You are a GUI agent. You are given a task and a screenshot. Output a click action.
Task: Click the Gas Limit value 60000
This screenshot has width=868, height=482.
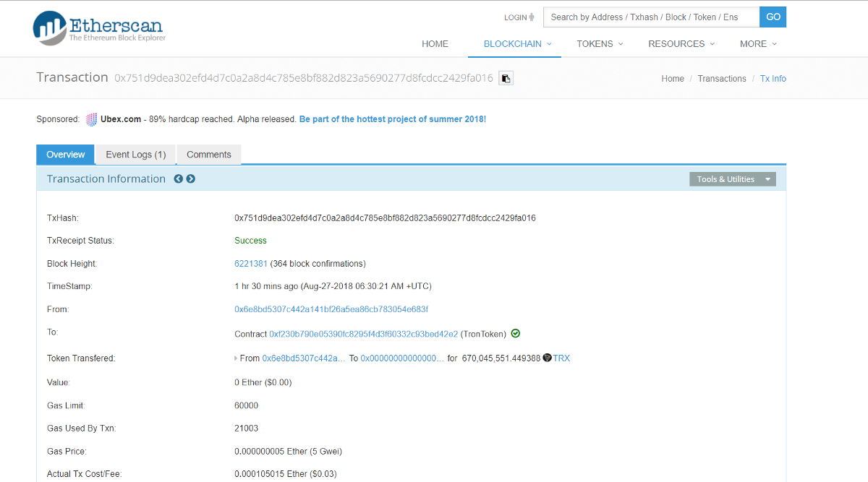click(x=247, y=405)
